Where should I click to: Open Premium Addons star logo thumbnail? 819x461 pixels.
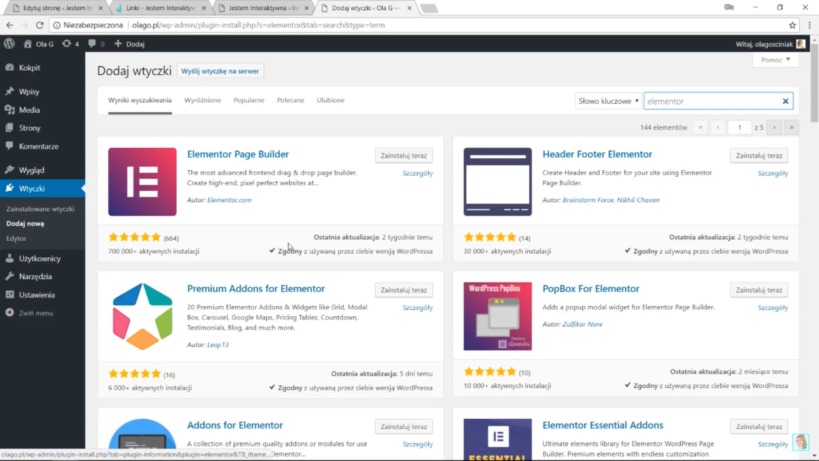point(142,316)
